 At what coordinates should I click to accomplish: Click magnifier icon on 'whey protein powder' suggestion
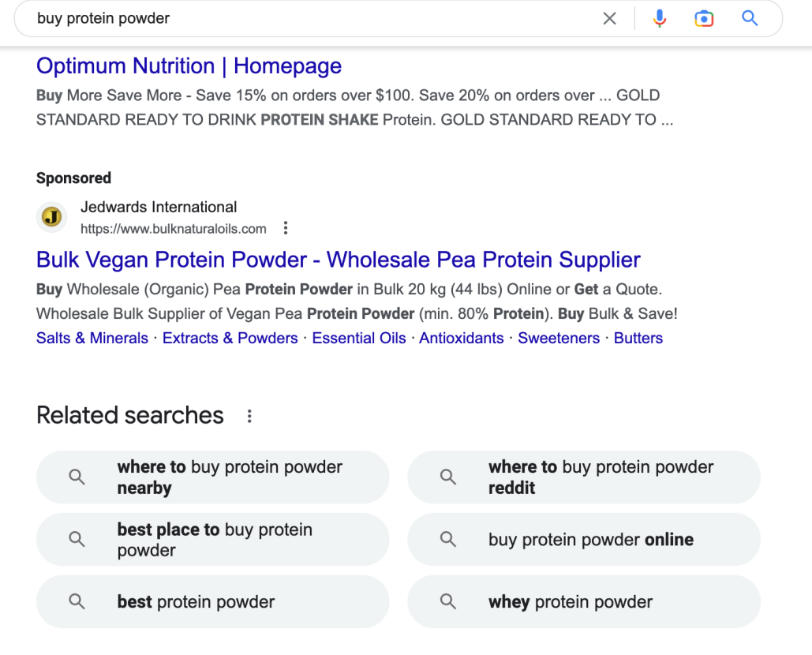448,601
